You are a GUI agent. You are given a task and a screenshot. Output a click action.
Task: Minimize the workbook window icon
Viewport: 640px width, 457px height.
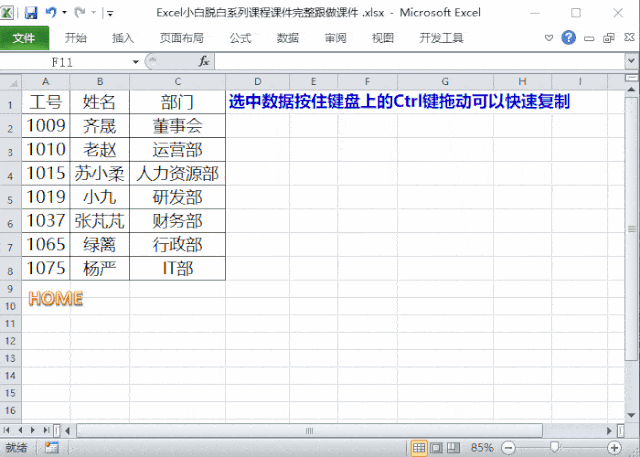(589, 39)
